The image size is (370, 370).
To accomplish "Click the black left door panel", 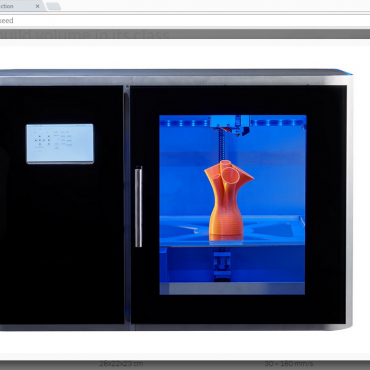I will [x=61, y=204].
